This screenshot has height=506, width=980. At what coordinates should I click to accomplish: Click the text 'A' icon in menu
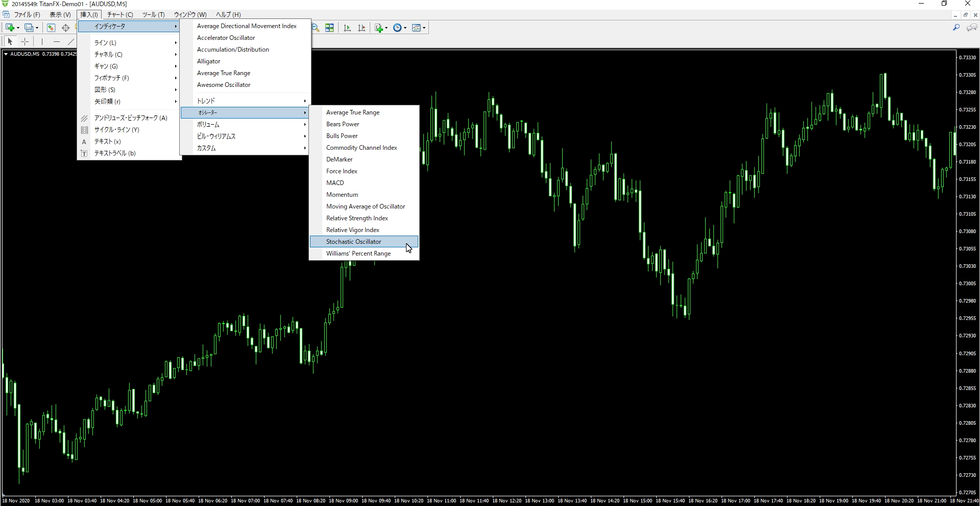pos(84,142)
